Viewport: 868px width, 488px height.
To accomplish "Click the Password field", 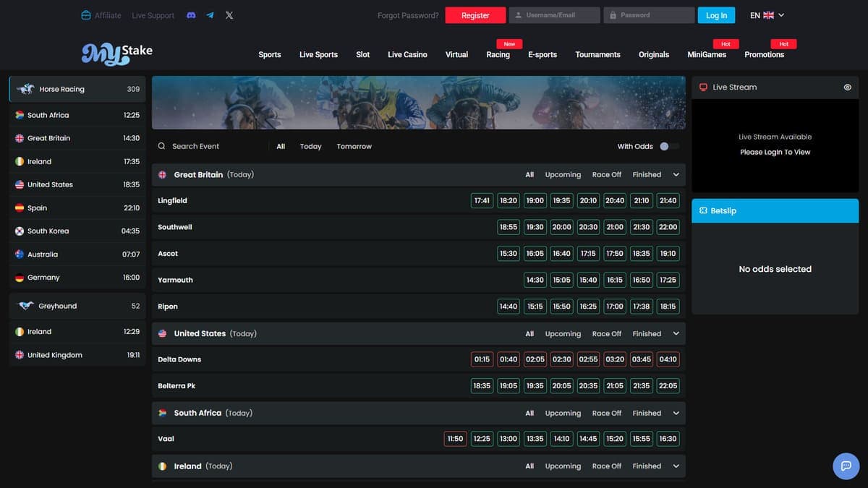I will 649,15.
